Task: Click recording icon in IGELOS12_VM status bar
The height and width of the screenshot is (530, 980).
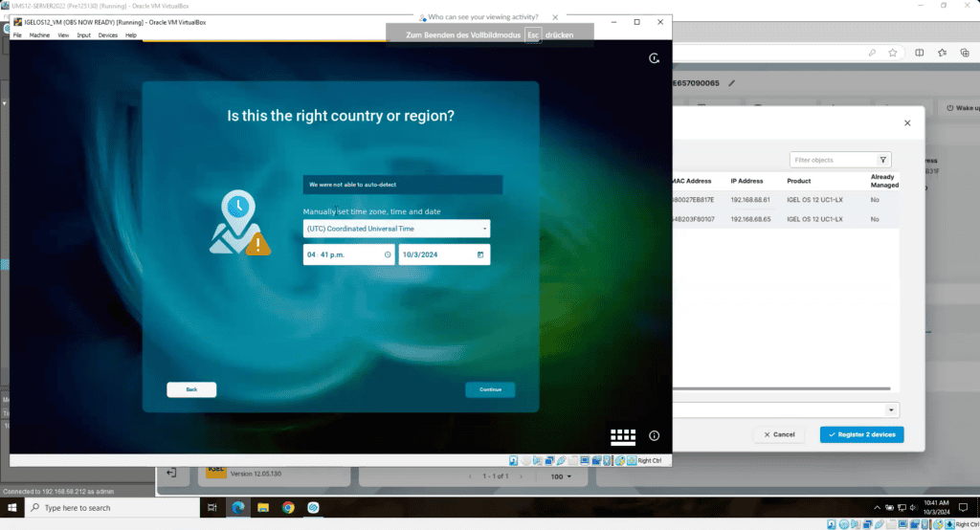Action: click(x=596, y=460)
